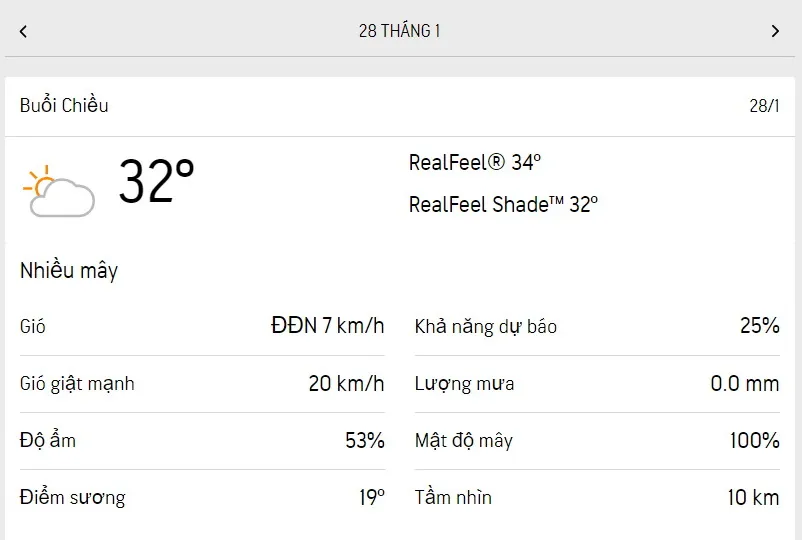This screenshot has width=802, height=540.
Task: Click the Độ ẩm humidity row label
Action: (x=48, y=440)
